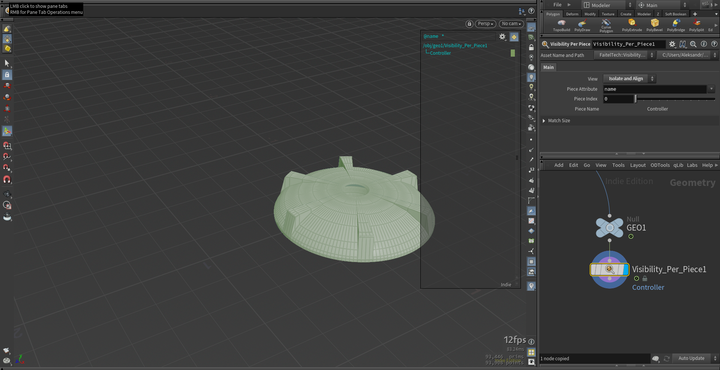Open the No cam camera dropdown
Screen dimensions: 720x370
[512, 23]
